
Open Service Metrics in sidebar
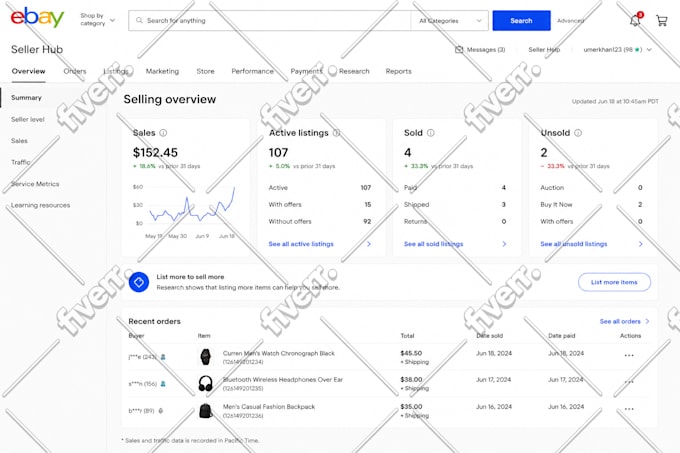[x=35, y=184]
